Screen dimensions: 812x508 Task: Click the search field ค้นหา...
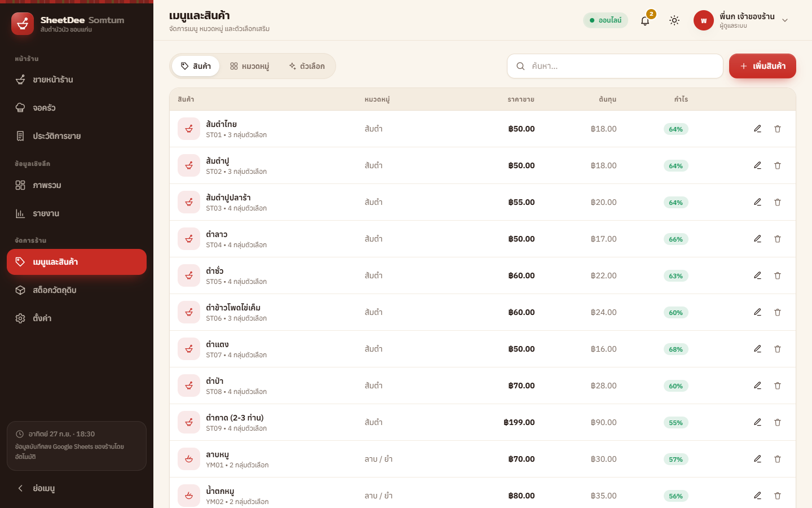coord(615,66)
